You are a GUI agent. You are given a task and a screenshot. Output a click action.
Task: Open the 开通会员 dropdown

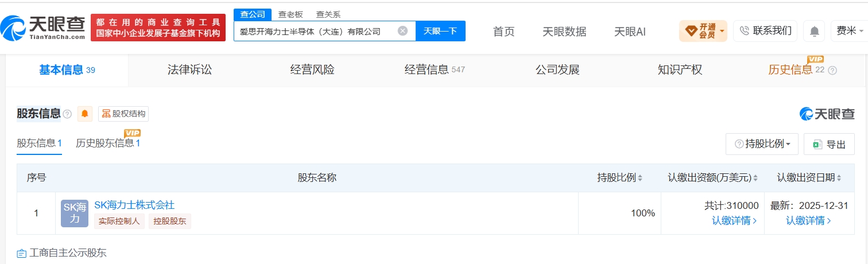click(x=703, y=30)
